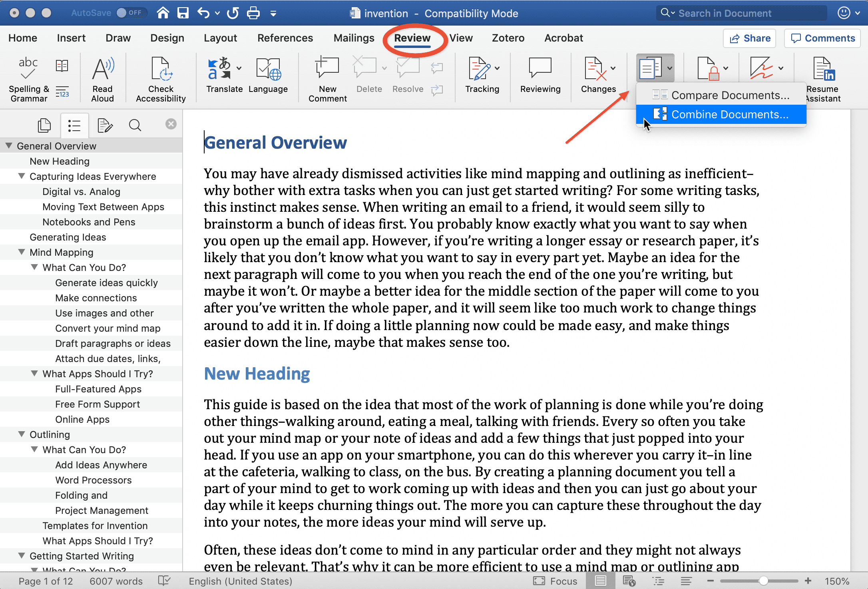The height and width of the screenshot is (589, 868).
Task: Close the navigation sidebar
Action: point(171,124)
